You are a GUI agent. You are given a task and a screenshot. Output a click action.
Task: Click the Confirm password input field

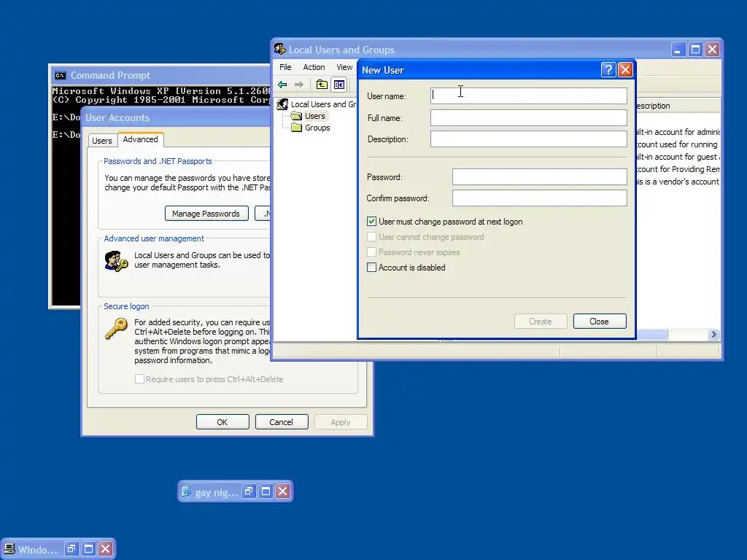point(539,198)
